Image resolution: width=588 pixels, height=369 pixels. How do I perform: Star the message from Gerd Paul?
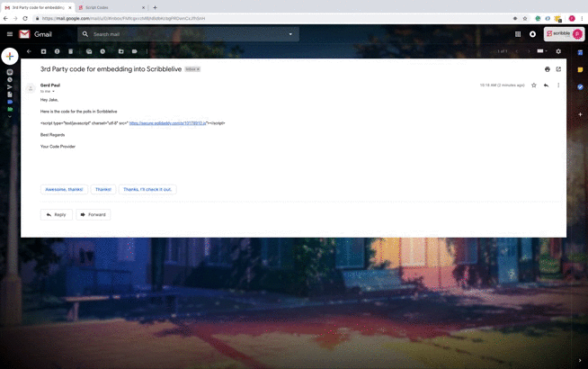pos(534,85)
